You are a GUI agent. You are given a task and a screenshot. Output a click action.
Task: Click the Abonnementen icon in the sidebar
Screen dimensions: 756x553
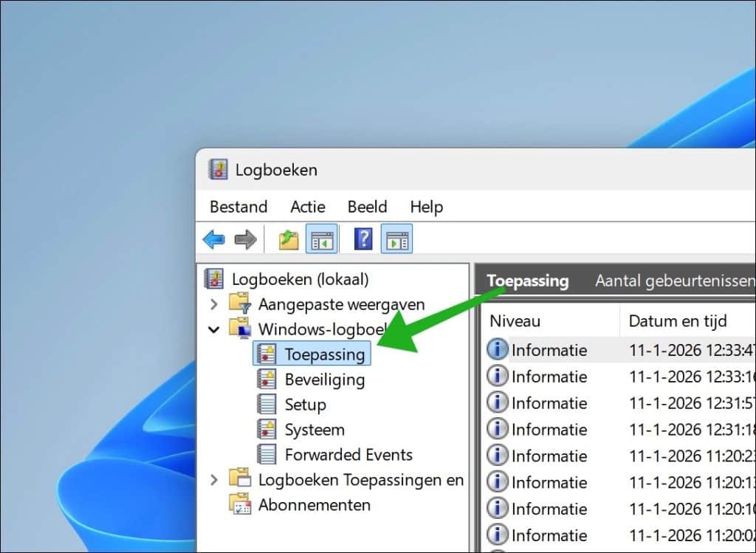tap(240, 505)
